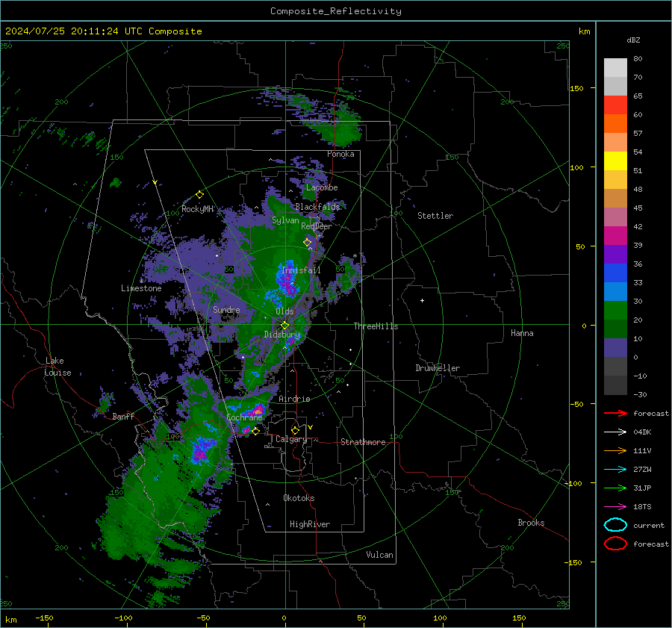Click the 04DK legend text

click(x=642, y=432)
